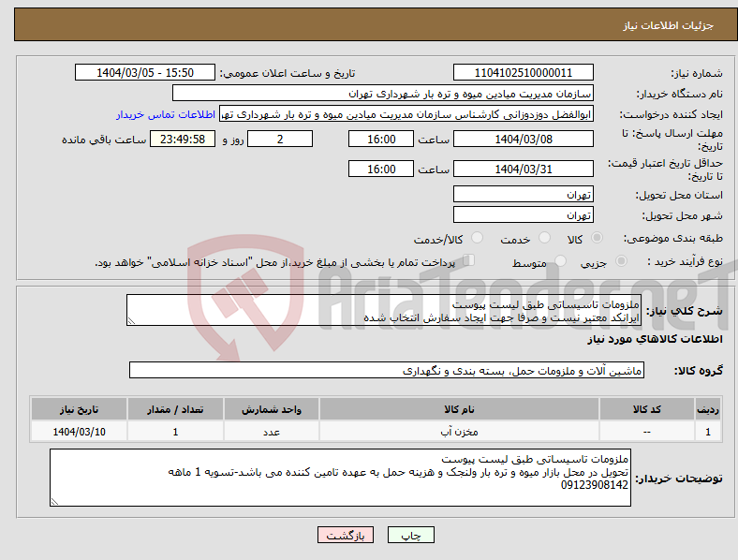Image resolution: width=738 pixels, height=560 pixels.
Task: Click the remaining days field showing 2
Action: point(280,139)
